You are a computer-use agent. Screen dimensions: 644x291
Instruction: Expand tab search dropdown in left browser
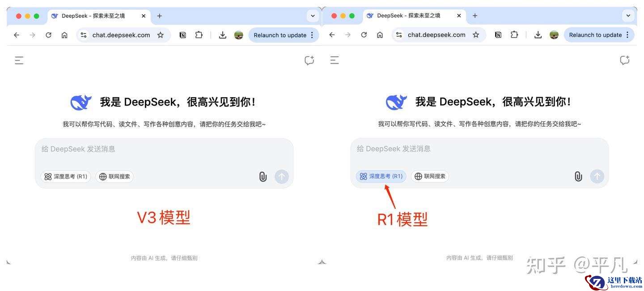[313, 16]
